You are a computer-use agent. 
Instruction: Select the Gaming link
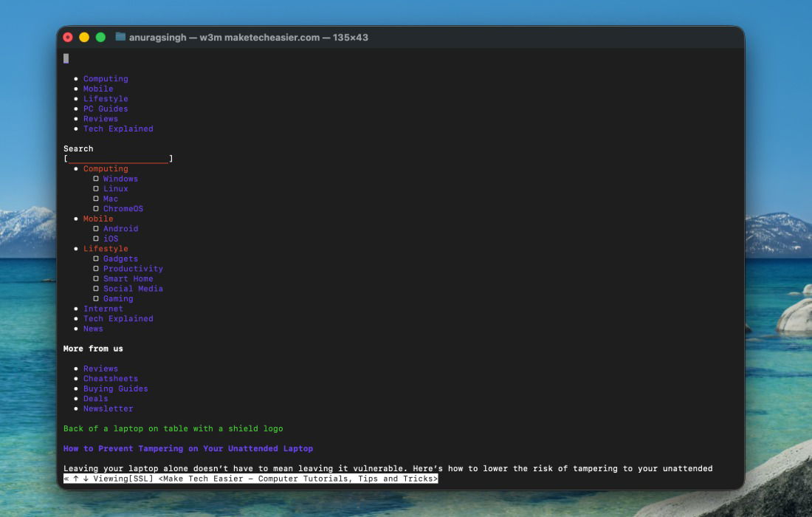point(118,298)
